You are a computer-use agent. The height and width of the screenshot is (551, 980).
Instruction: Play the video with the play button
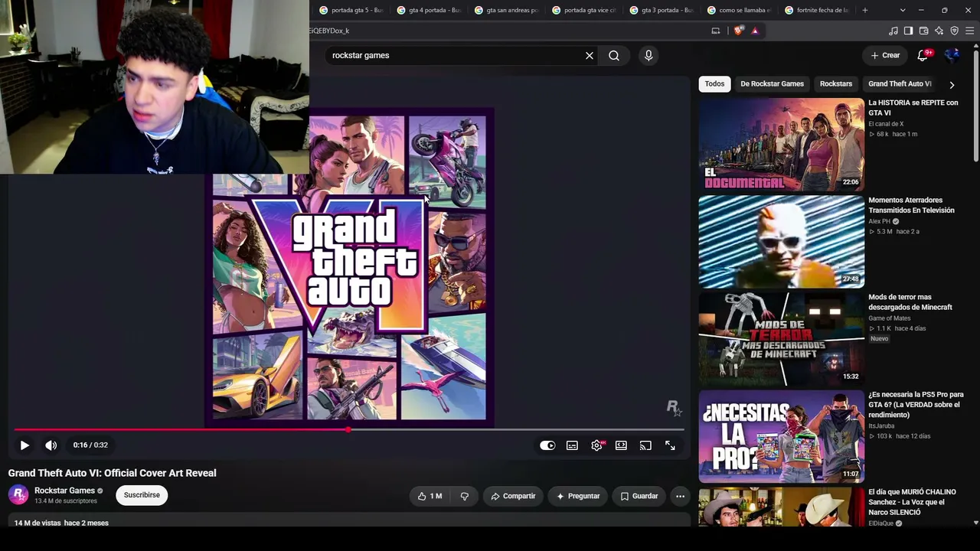(x=24, y=445)
